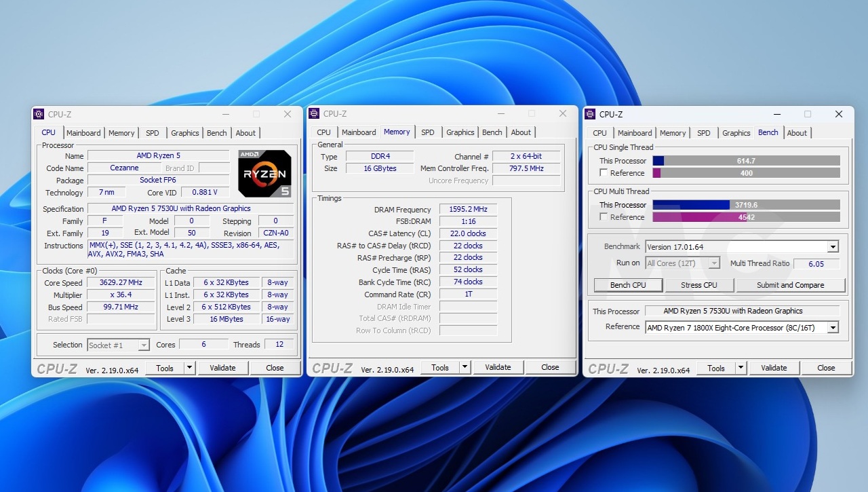
Task: Click Submit and Compare
Action: [791, 285]
